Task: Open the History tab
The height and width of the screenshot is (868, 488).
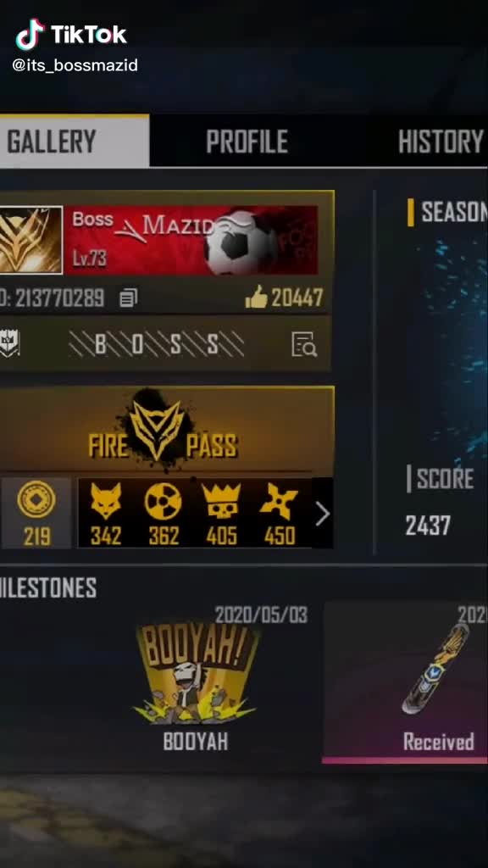Action: 441,142
